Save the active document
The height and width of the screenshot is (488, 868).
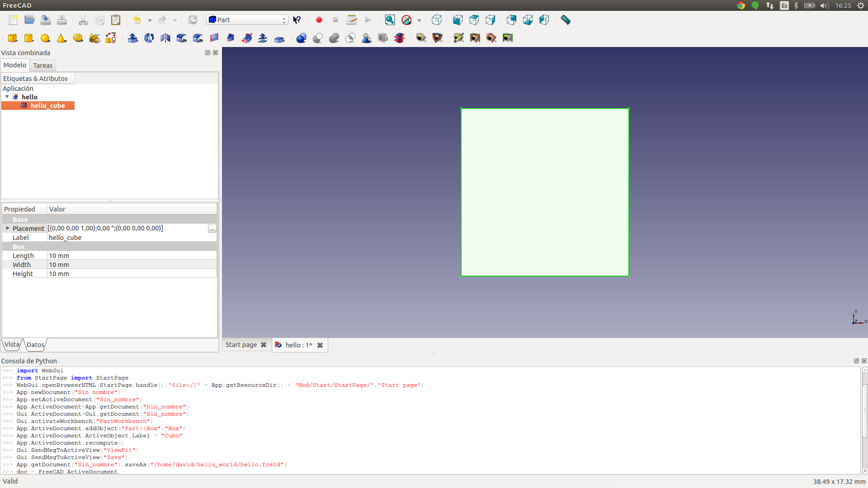point(46,20)
